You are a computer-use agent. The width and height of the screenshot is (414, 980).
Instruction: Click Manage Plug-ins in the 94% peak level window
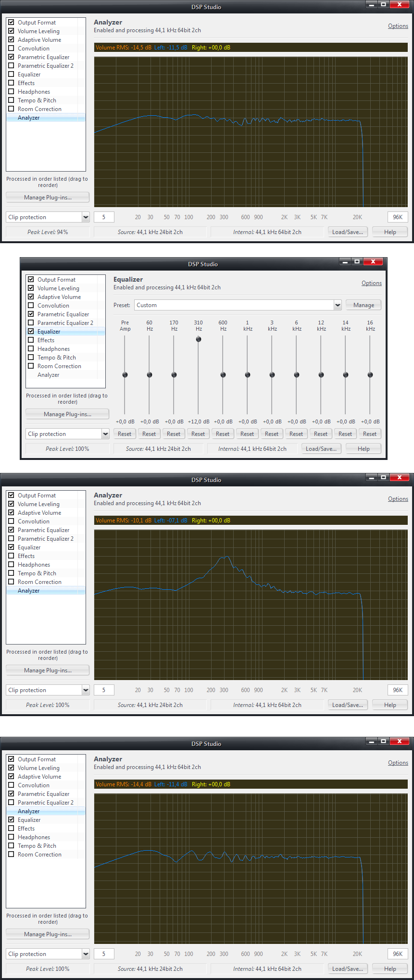click(48, 198)
